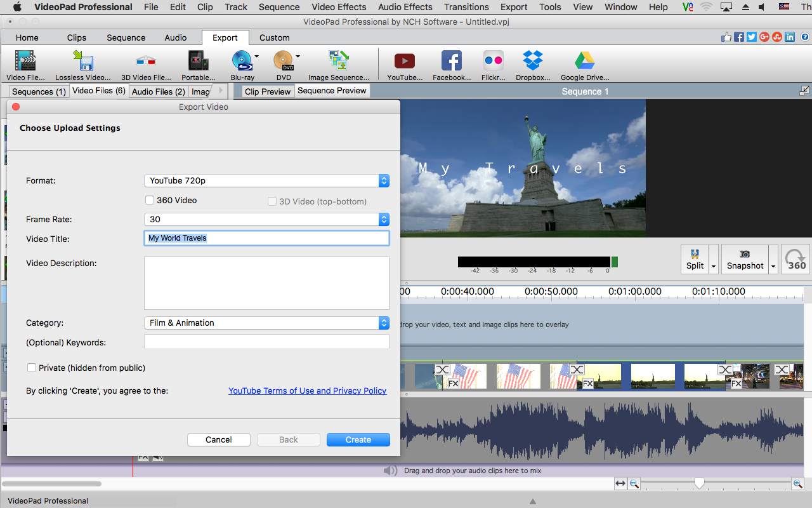Open the Transitions menu
Viewport: 812px width, 508px height.
pos(466,7)
